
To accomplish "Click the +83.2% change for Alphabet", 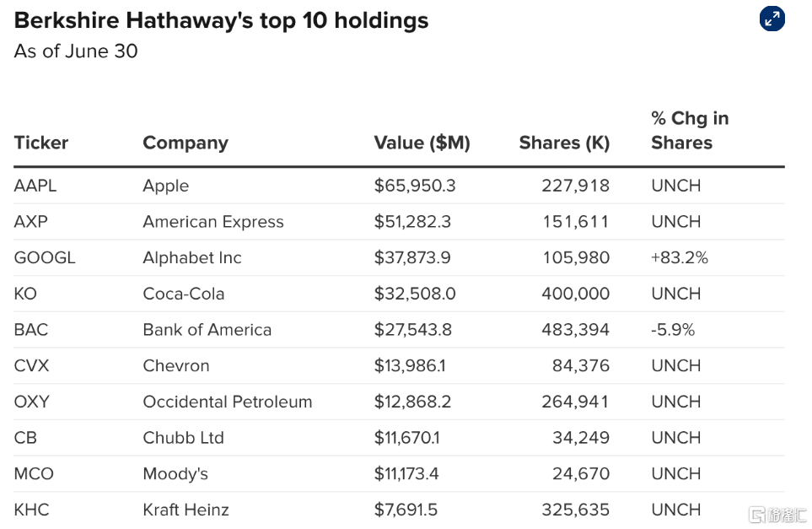I will (680, 257).
